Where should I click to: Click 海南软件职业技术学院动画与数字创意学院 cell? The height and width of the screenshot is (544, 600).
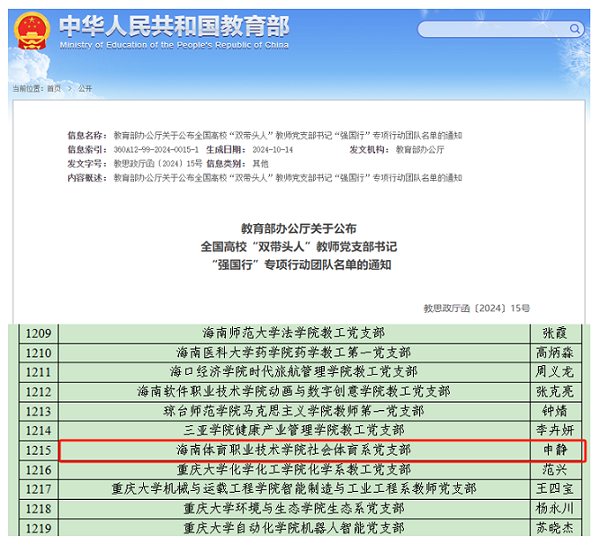coord(293,392)
